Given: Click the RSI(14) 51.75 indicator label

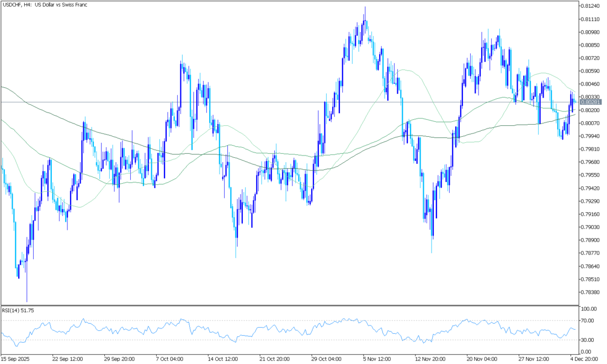Looking at the screenshot, I should click(18, 311).
